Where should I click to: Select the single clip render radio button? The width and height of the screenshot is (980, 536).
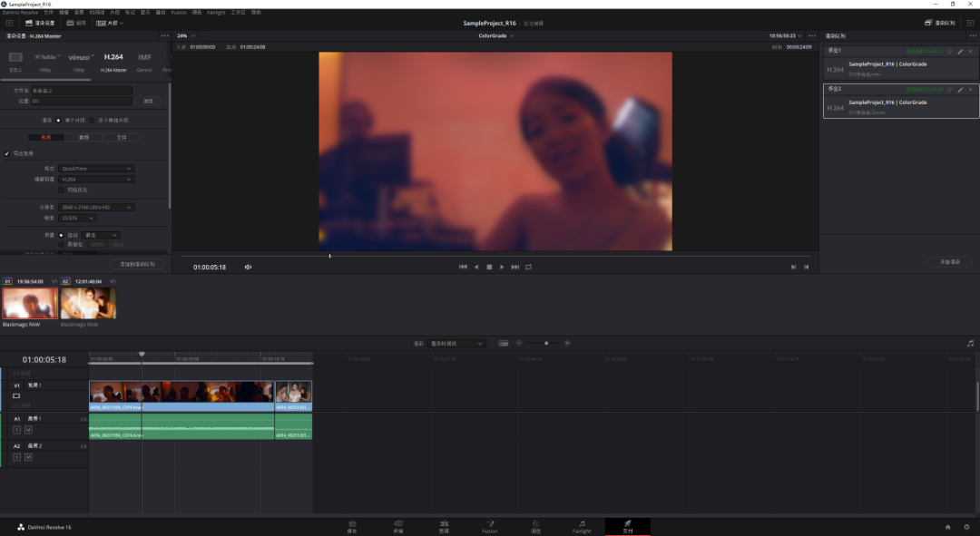point(59,120)
